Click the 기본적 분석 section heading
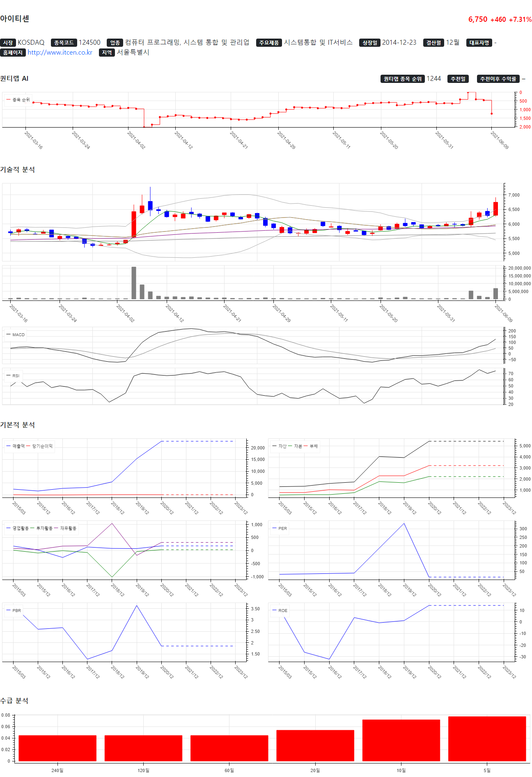The image size is (532, 777). [x=17, y=425]
